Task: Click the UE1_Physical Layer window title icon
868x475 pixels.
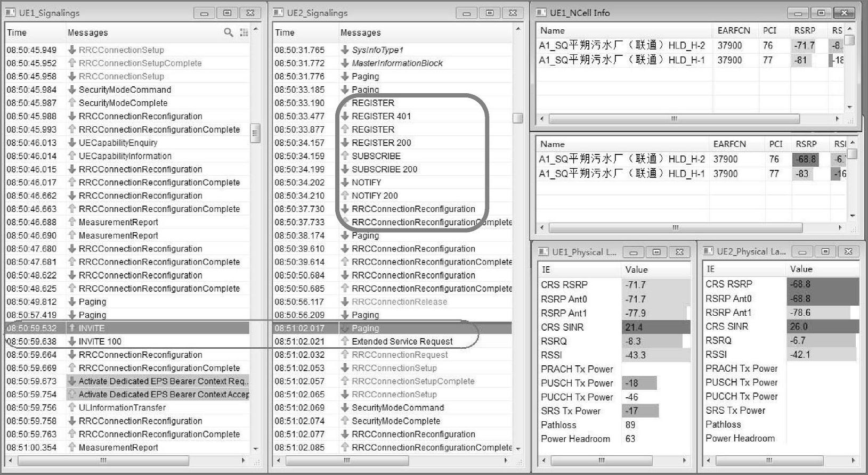Action: pyautogui.click(x=543, y=251)
